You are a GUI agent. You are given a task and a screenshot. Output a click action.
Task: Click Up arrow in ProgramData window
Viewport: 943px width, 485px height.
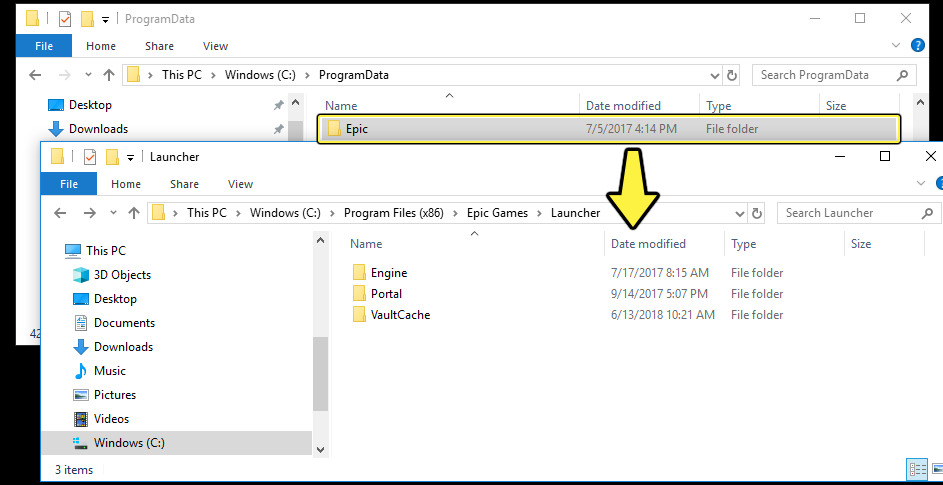(x=109, y=75)
